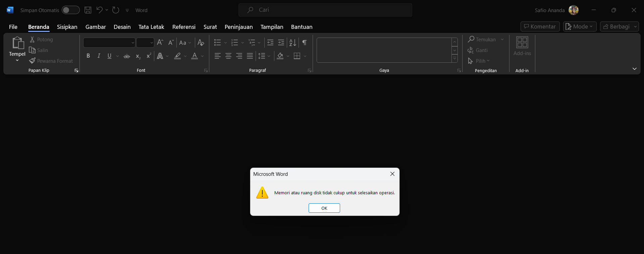Switch to the Sisipkan tab
644x254 pixels.
pos(67,27)
